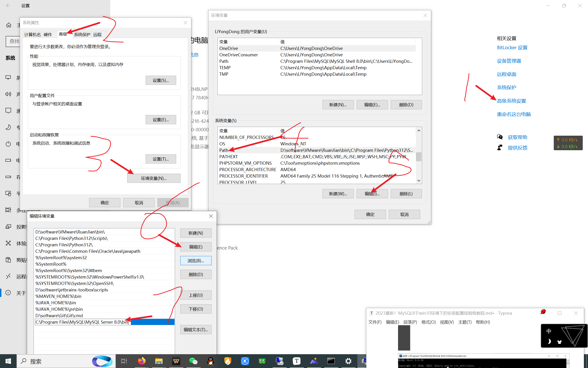Click performance 设置(S)... button
Image resolution: width=588 pixels, height=368 pixels.
(161, 80)
